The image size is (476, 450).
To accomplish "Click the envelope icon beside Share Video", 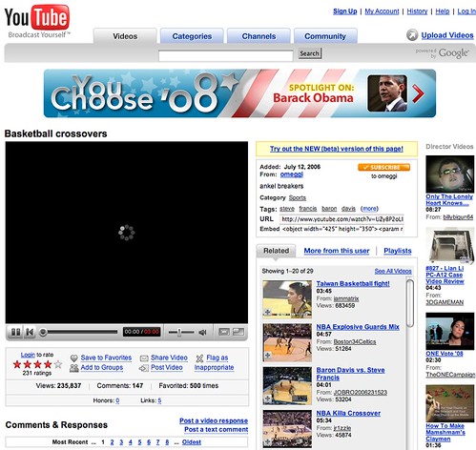I will tap(144, 358).
